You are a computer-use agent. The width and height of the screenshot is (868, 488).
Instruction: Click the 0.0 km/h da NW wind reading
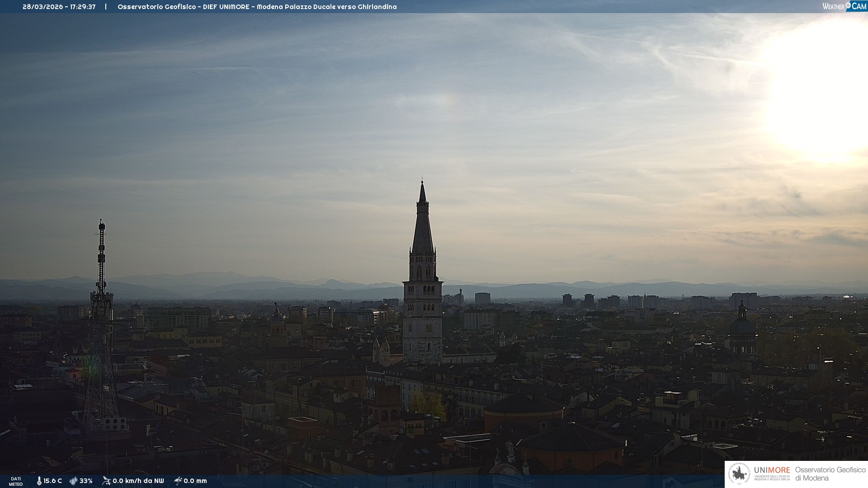pyautogui.click(x=138, y=481)
